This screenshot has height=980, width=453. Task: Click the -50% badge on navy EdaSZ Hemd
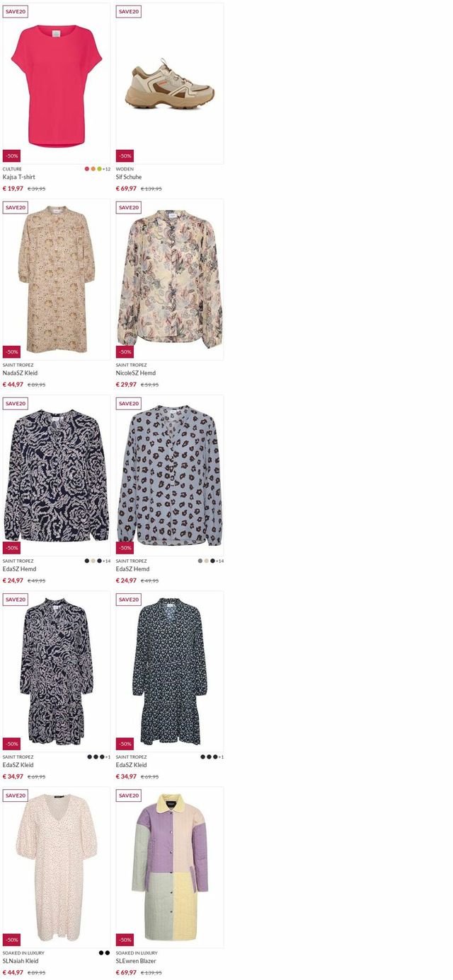coord(11,547)
